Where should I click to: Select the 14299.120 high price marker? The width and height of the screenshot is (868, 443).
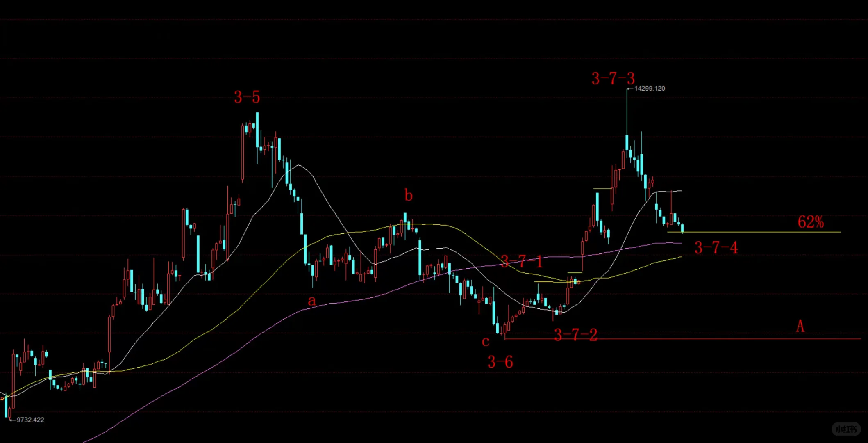pyautogui.click(x=649, y=89)
